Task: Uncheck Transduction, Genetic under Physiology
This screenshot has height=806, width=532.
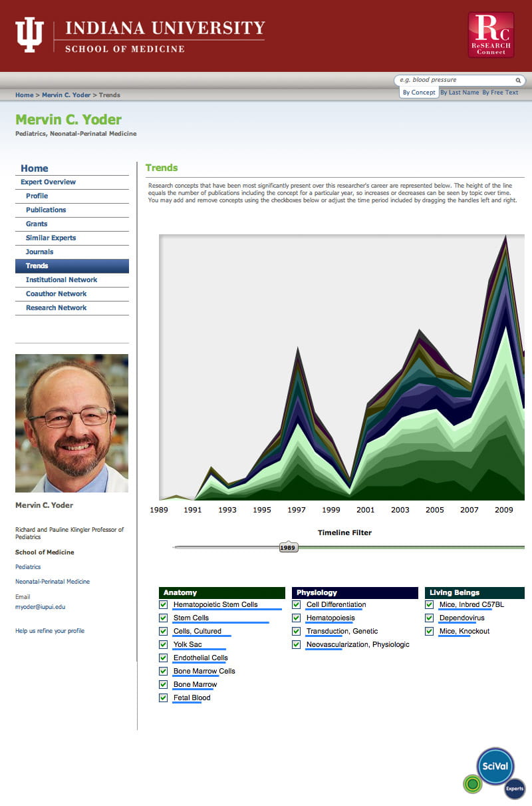Action: click(296, 631)
